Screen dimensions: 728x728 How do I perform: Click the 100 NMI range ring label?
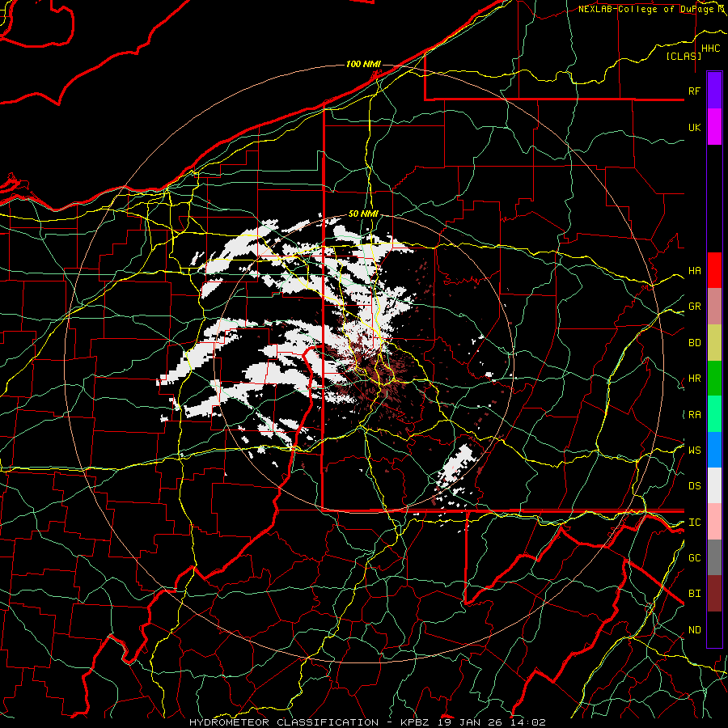(363, 64)
